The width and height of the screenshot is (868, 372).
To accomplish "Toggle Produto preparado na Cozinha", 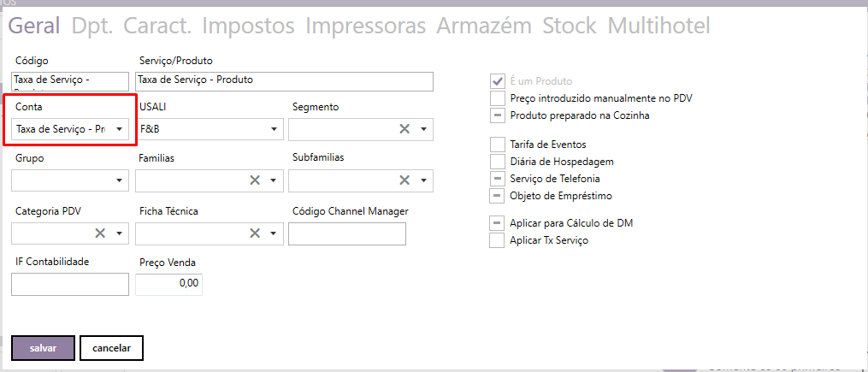I will 498,115.
